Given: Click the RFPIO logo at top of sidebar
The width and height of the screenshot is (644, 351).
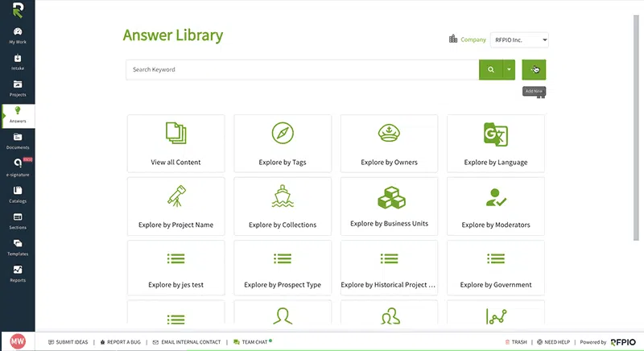Looking at the screenshot, I should (18, 10).
